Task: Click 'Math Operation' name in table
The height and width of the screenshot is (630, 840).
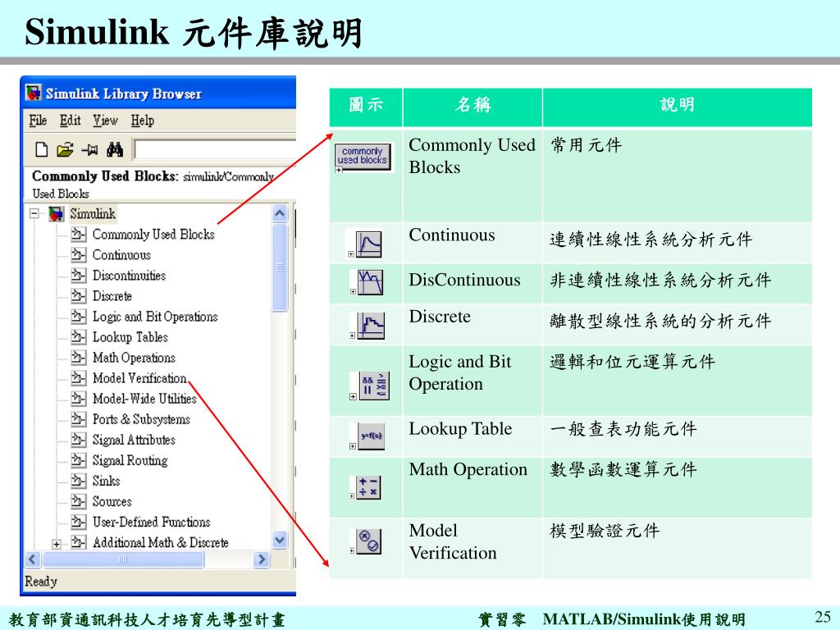Action: pyautogui.click(x=468, y=469)
